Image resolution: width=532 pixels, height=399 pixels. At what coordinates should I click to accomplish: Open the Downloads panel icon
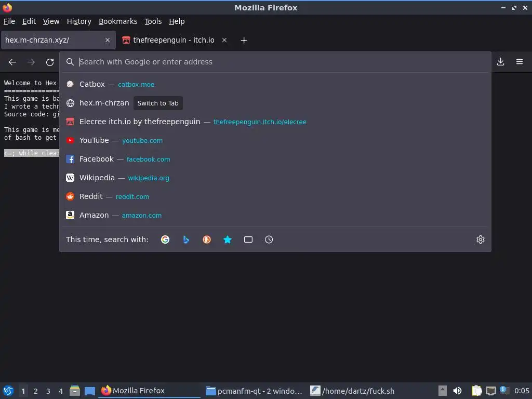(500, 62)
